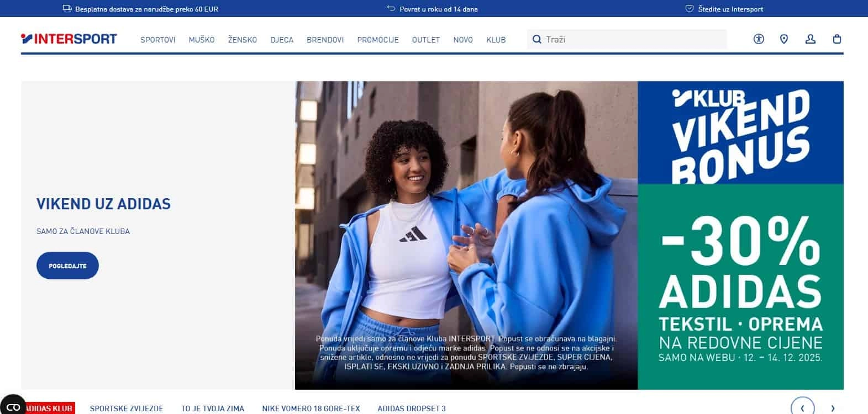Click the cookie settings icon in corner
Screen dimensions: 868x414
click(x=13, y=407)
